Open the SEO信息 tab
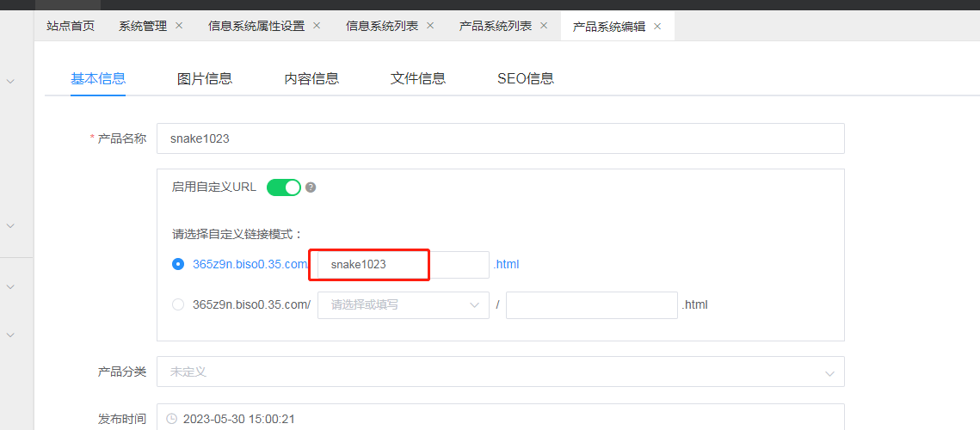 tap(525, 78)
